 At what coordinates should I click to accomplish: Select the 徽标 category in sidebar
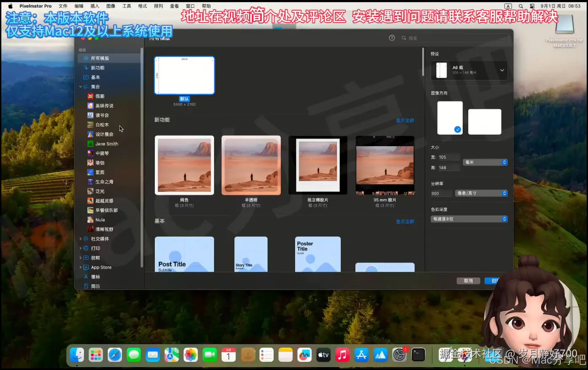tap(96, 277)
